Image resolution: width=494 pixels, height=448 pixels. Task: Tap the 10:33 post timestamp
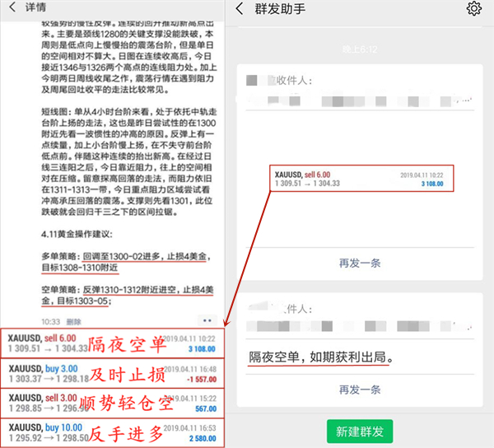click(50, 321)
